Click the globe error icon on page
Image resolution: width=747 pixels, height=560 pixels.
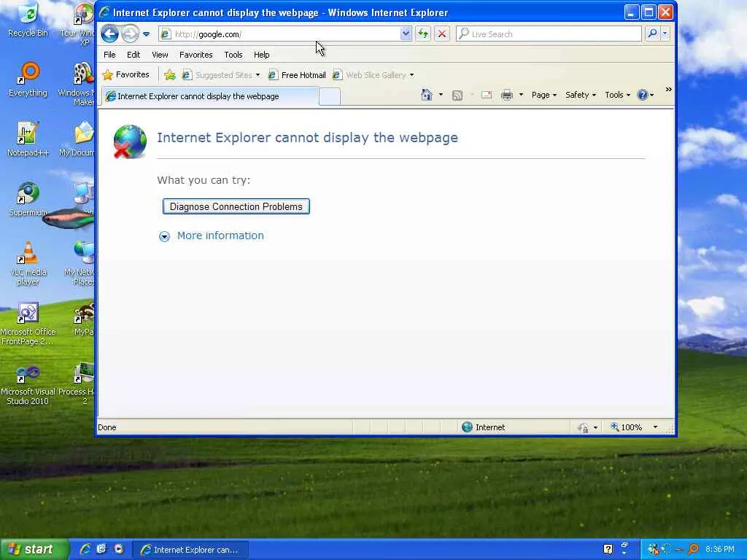[130, 141]
